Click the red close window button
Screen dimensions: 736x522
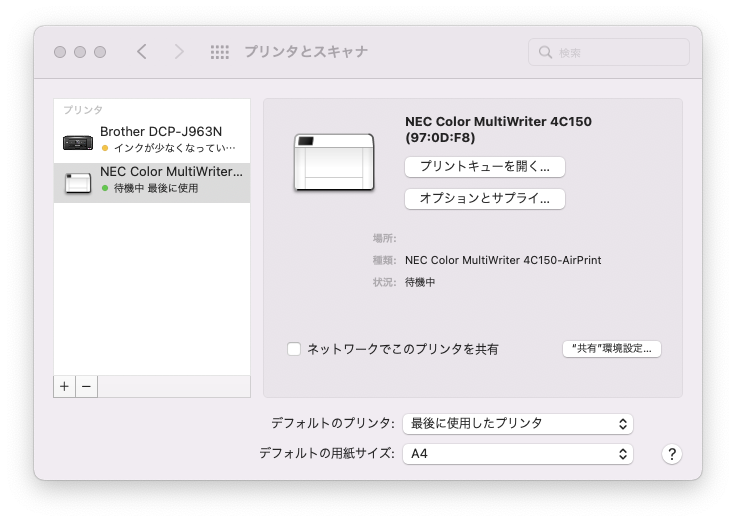[x=60, y=52]
